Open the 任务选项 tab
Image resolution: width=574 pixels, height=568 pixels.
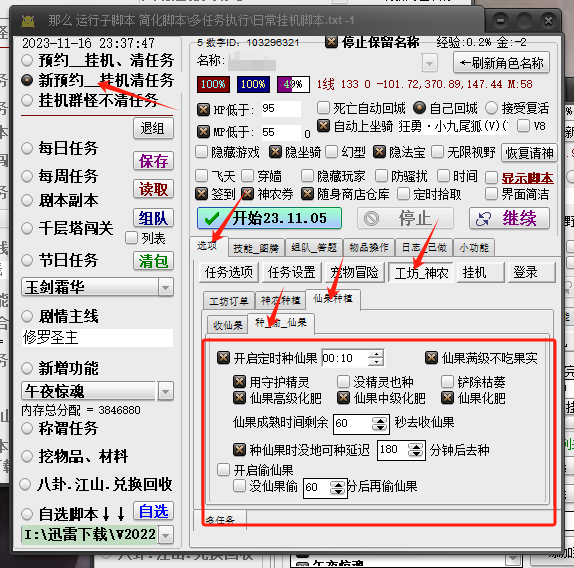[x=229, y=273]
